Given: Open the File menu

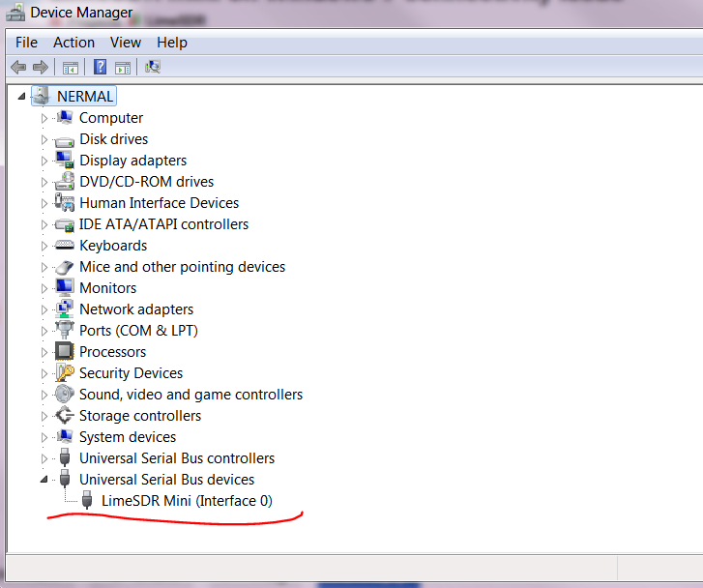Looking at the screenshot, I should (x=26, y=43).
